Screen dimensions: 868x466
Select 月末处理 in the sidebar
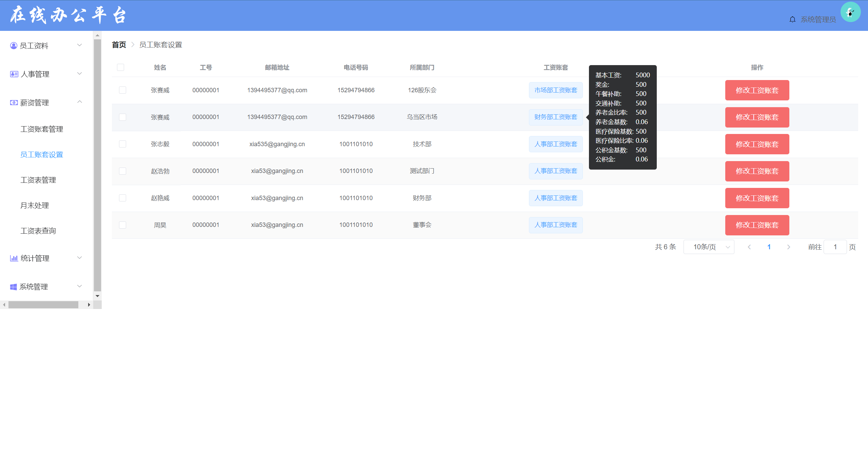35,205
